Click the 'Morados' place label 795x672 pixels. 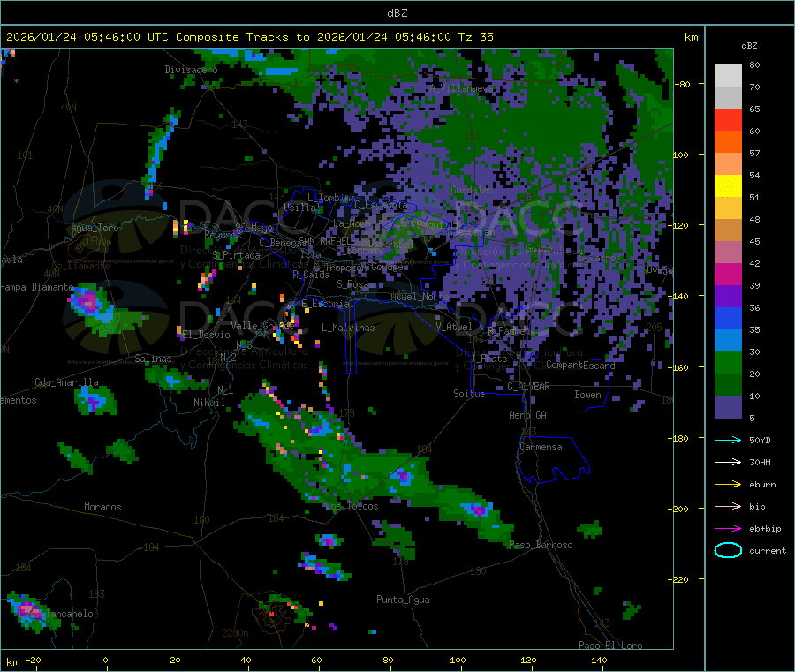pyautogui.click(x=102, y=507)
